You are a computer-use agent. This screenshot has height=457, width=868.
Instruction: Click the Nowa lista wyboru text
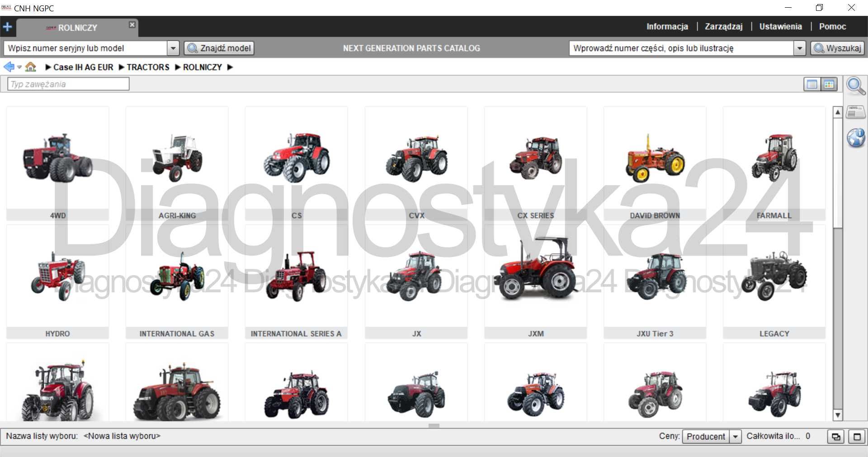[x=122, y=436]
